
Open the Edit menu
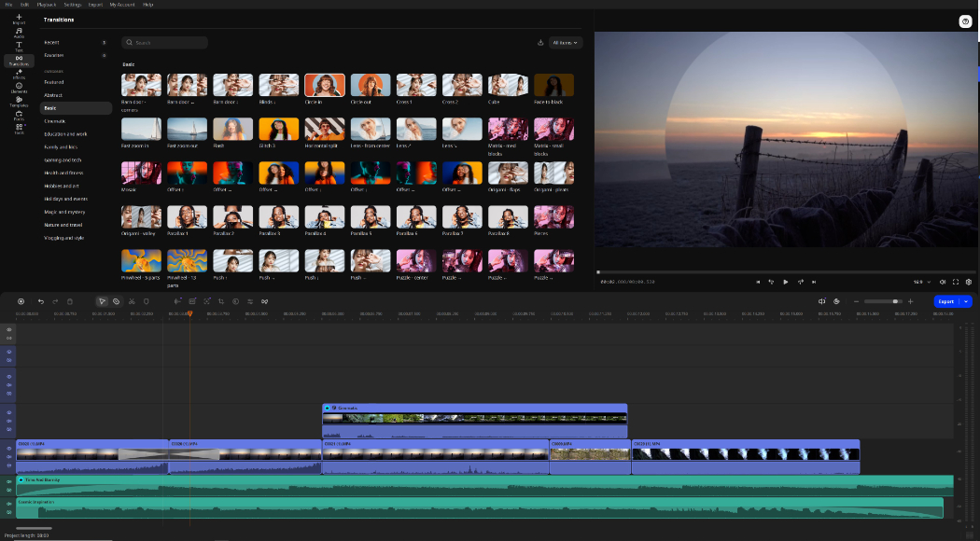point(24,5)
